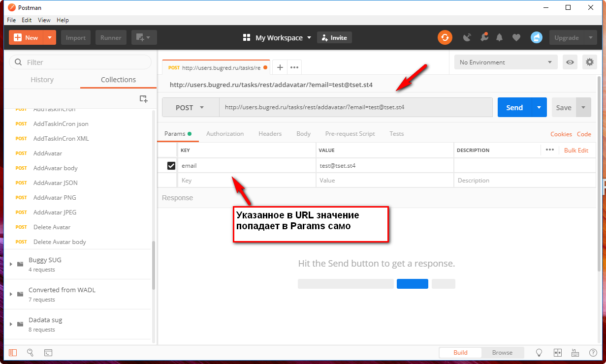This screenshot has height=364, width=606.
Task: Select the AddAvatar JSON request
Action: click(x=56, y=182)
